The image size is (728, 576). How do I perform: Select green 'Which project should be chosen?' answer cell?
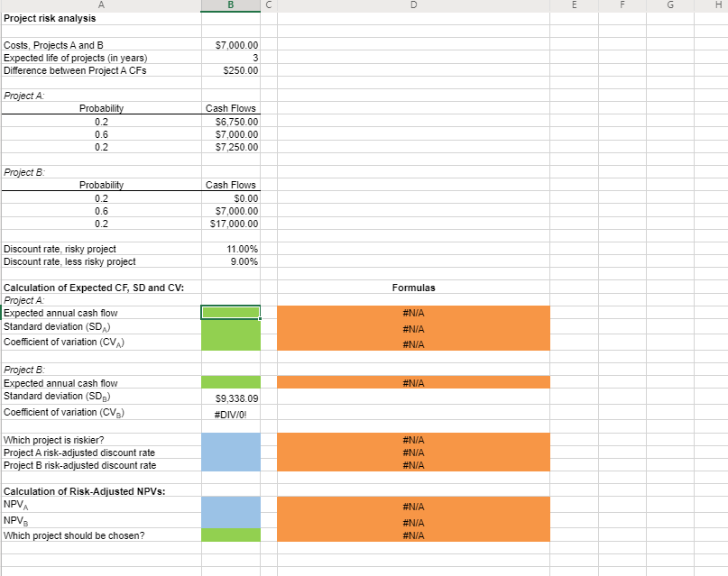pyautogui.click(x=231, y=535)
